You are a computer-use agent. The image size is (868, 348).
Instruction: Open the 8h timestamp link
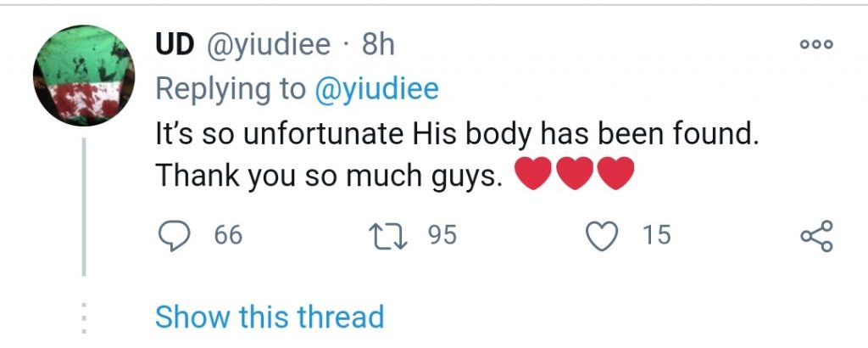pos(379,45)
